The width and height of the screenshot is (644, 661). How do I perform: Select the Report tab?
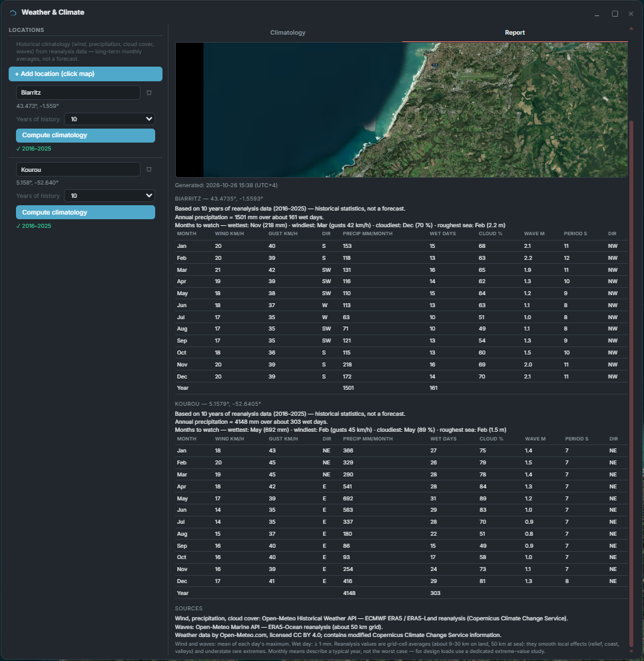(x=515, y=33)
